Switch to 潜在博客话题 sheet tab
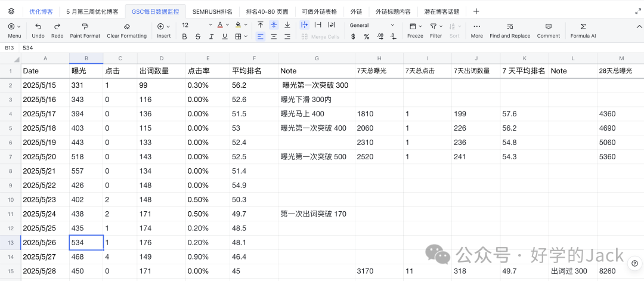 (x=441, y=11)
